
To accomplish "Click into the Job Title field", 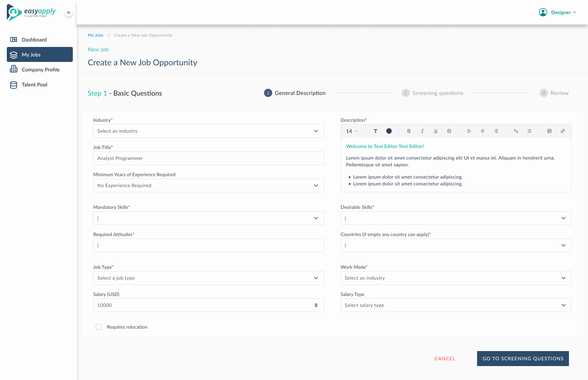I will [x=208, y=158].
